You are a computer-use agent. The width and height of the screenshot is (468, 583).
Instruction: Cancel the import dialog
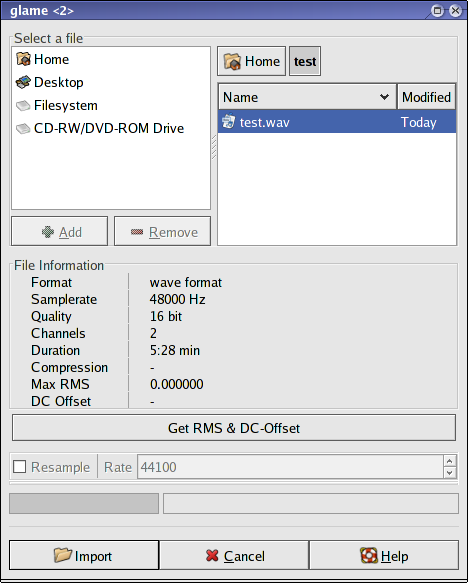pos(234,555)
